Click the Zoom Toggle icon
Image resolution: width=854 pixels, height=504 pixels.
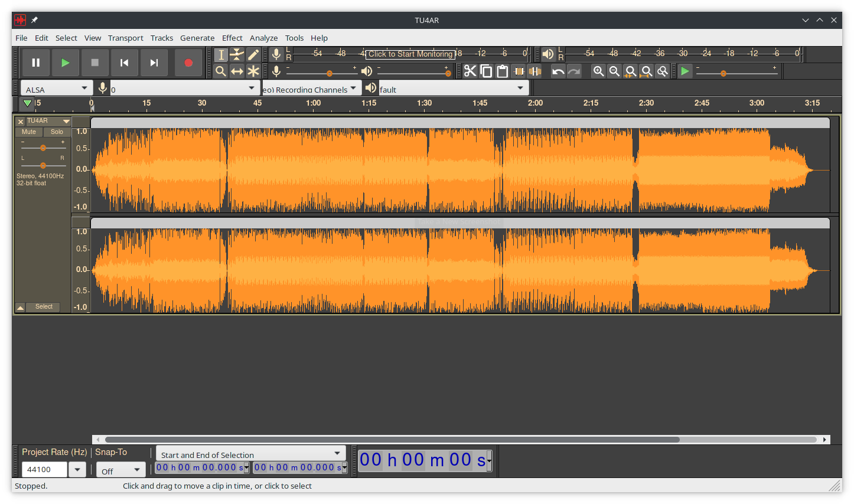pyautogui.click(x=663, y=71)
